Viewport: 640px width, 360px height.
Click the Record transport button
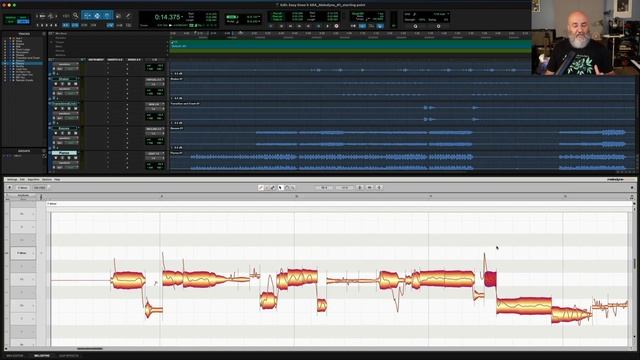click(336, 26)
